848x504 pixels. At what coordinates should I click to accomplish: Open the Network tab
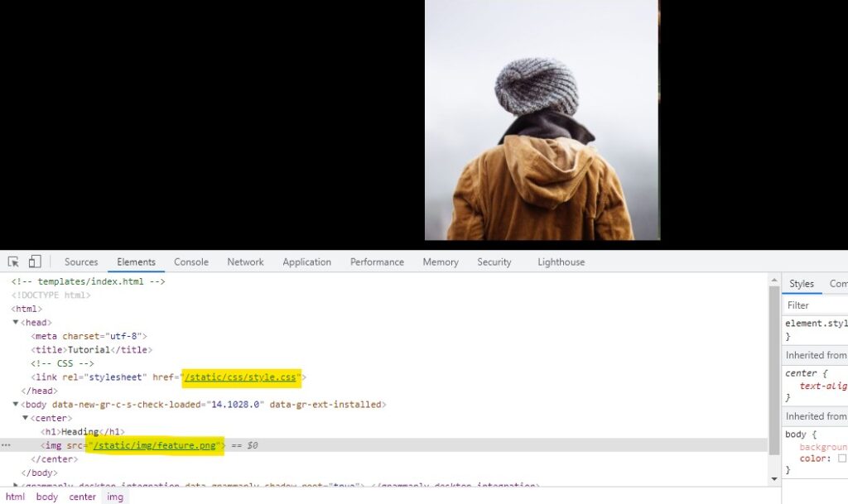(x=245, y=262)
